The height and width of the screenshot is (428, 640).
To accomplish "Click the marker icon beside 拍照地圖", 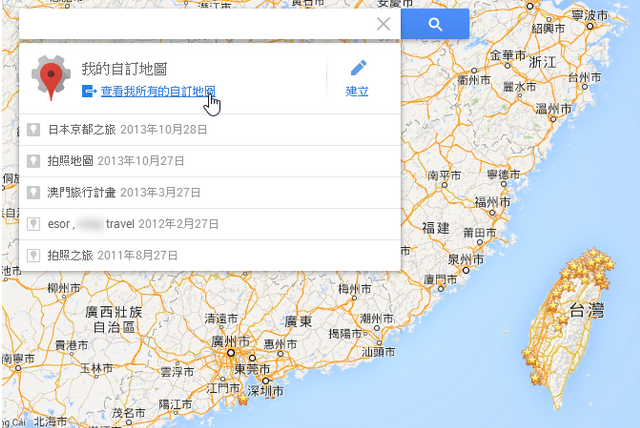I will (x=34, y=160).
